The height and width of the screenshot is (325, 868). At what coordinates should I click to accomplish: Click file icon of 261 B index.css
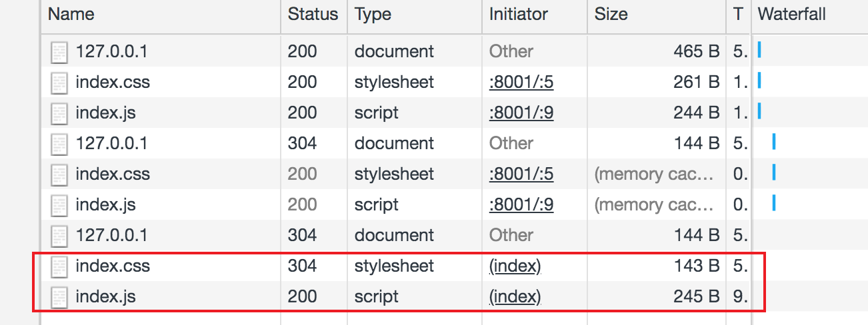click(x=59, y=83)
